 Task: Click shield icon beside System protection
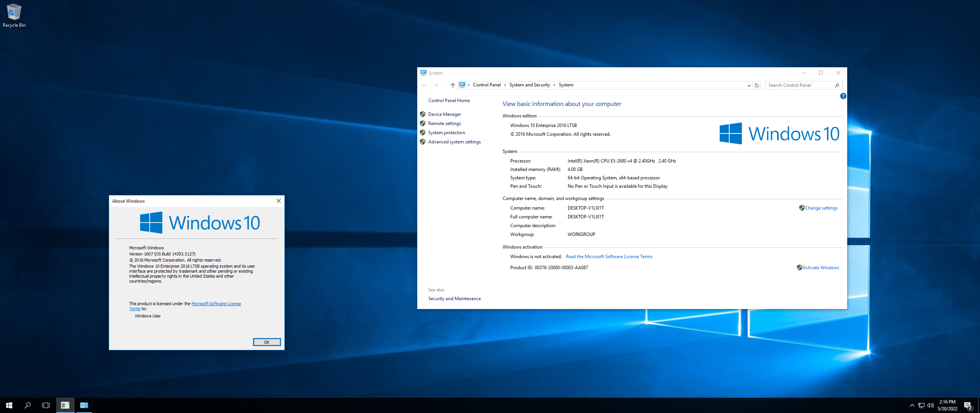point(423,133)
